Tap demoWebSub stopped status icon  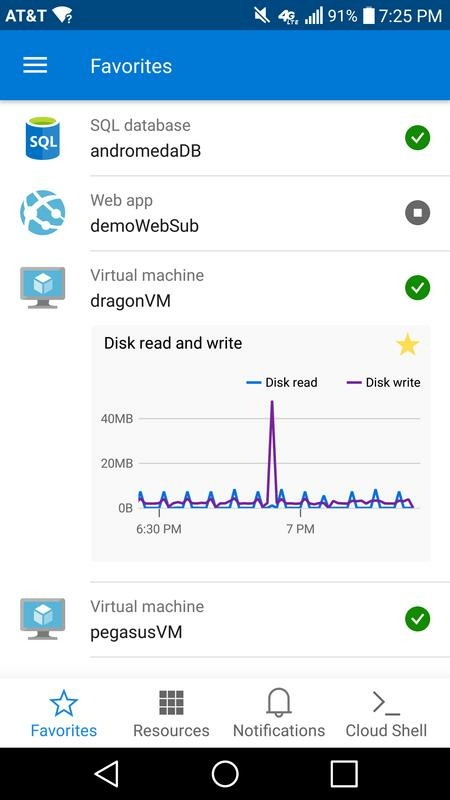(x=417, y=213)
